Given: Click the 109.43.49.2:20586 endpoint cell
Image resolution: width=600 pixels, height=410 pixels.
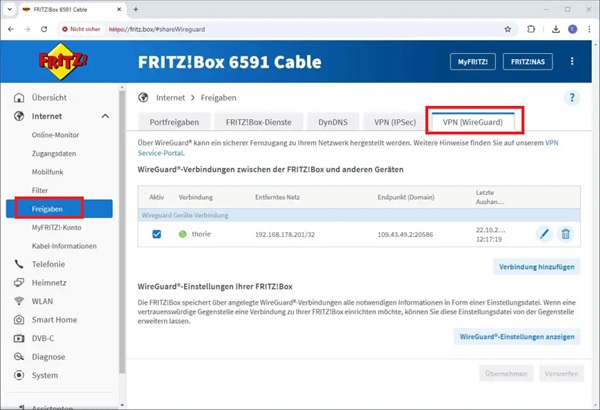Looking at the screenshot, I should click(405, 234).
